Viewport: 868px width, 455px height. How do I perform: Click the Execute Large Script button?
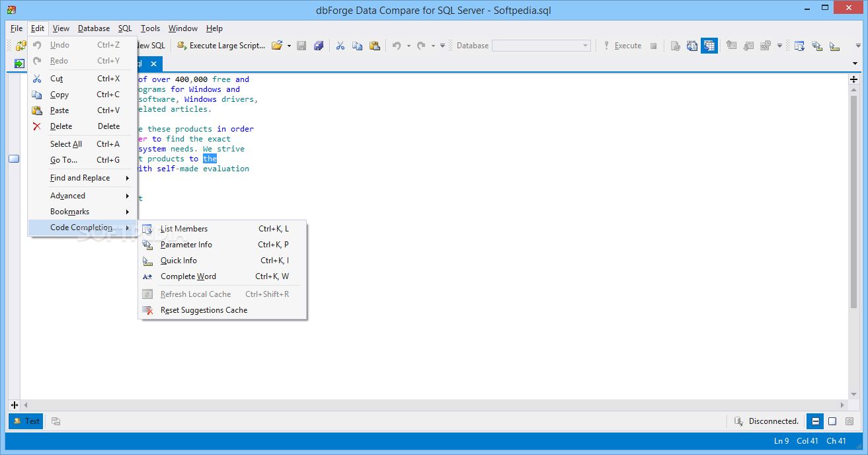click(x=221, y=46)
